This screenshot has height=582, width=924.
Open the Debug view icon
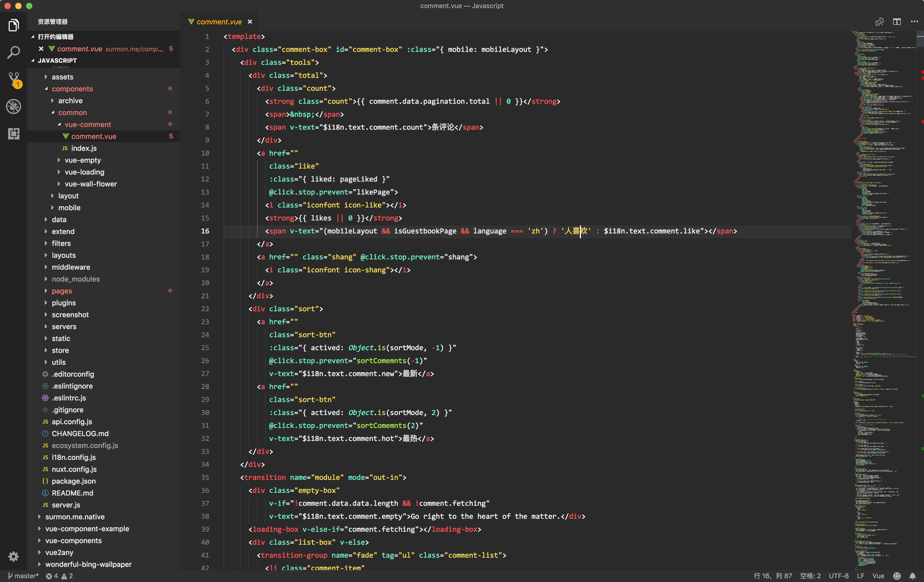pos(14,106)
